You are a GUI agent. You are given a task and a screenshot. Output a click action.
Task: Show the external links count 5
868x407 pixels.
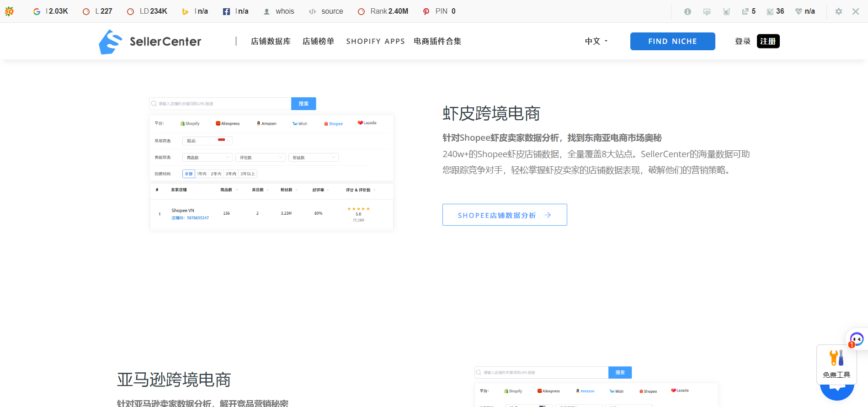(x=749, y=11)
